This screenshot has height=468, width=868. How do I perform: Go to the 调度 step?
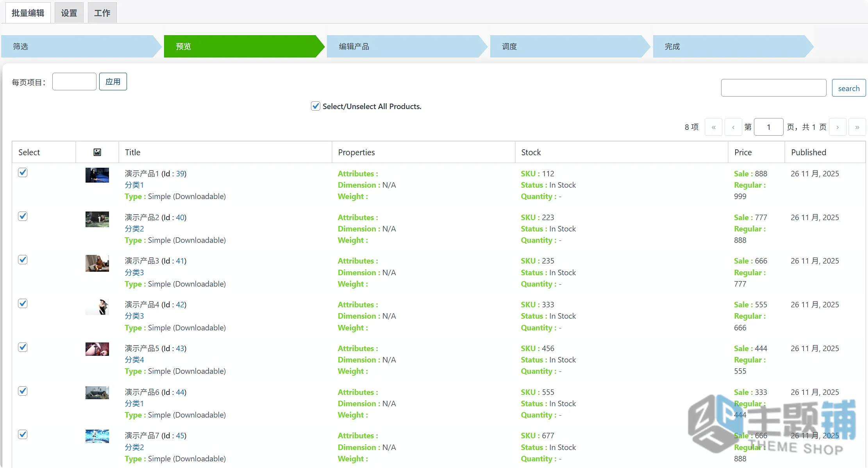click(x=570, y=47)
